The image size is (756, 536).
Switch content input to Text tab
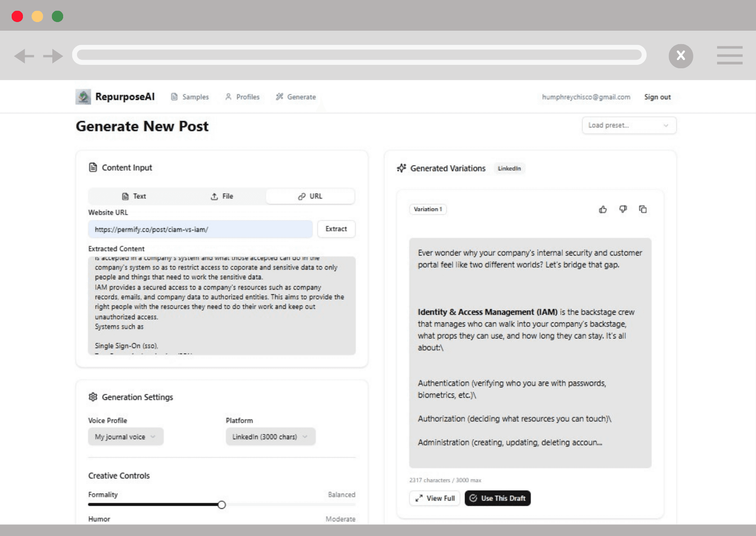(134, 196)
